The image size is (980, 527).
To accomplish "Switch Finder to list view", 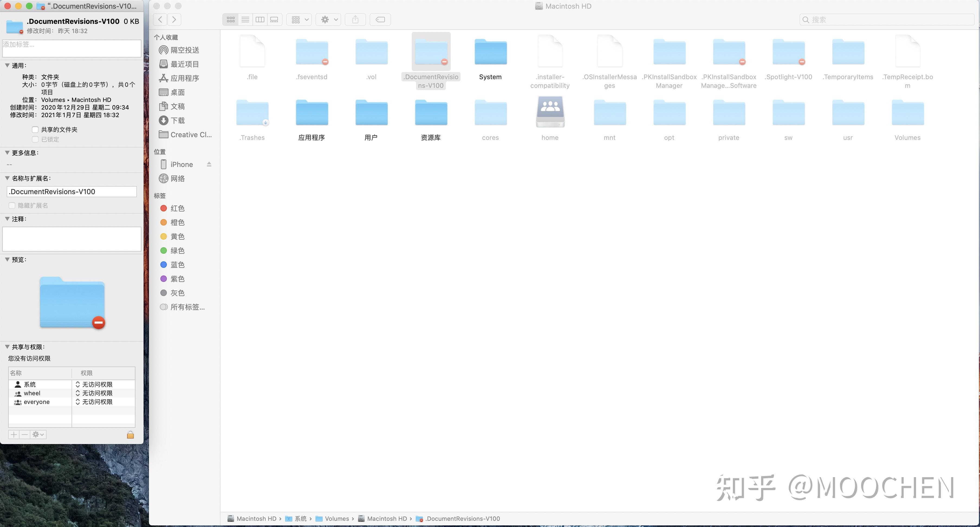I will point(245,20).
